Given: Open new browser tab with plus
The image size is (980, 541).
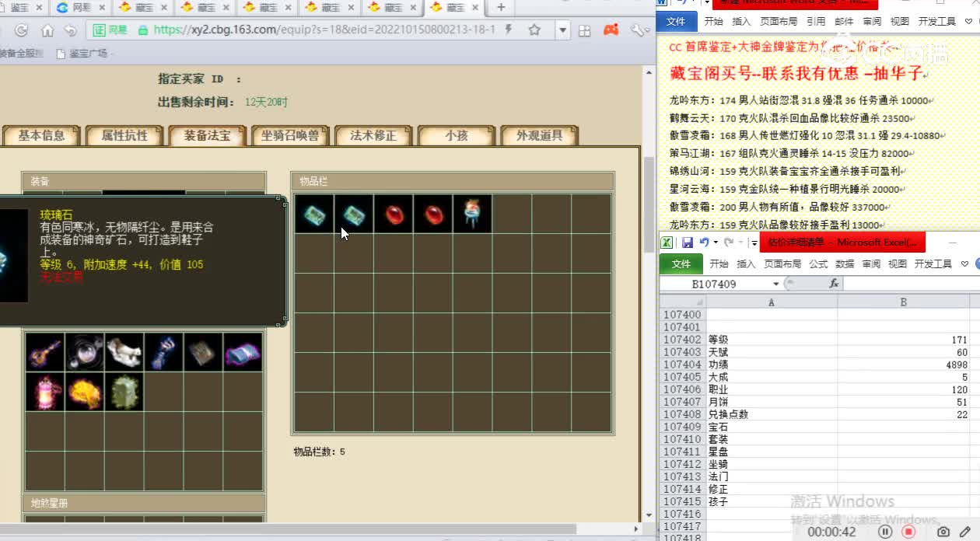Looking at the screenshot, I should 501,7.
